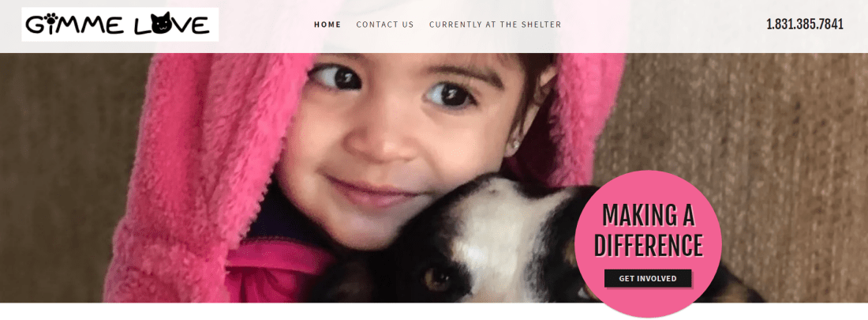Click the phone number 1.831.385.7841

pos(805,24)
